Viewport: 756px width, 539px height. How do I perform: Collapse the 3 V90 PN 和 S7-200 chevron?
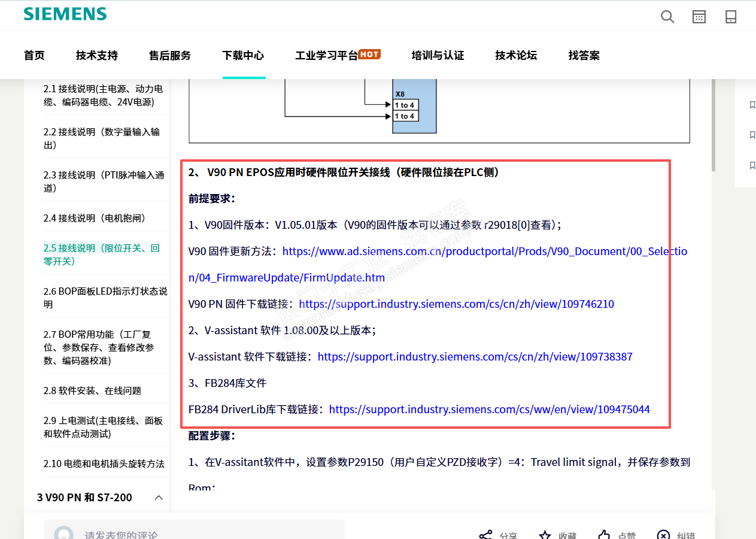click(159, 498)
